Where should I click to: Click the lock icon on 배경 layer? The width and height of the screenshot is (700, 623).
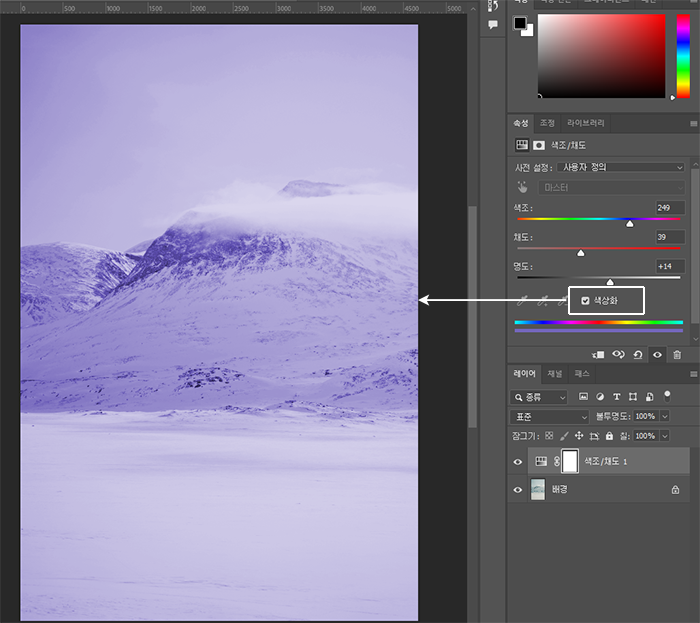(x=675, y=490)
